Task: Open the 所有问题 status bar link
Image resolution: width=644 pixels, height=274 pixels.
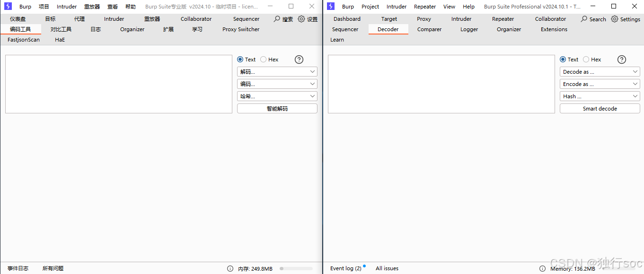Action: pos(53,268)
